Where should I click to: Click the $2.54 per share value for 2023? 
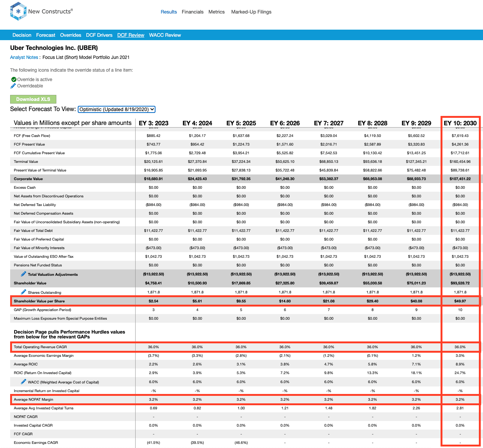point(154,301)
